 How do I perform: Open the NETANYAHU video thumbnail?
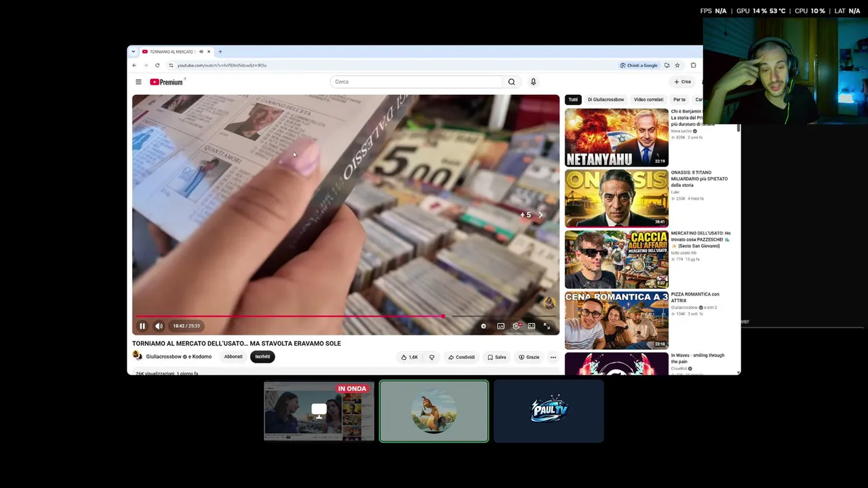click(616, 138)
